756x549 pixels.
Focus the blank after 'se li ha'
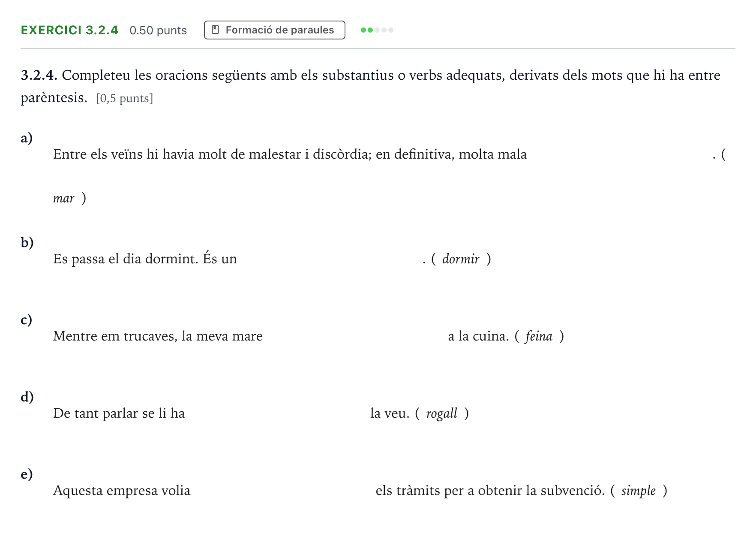(277, 413)
